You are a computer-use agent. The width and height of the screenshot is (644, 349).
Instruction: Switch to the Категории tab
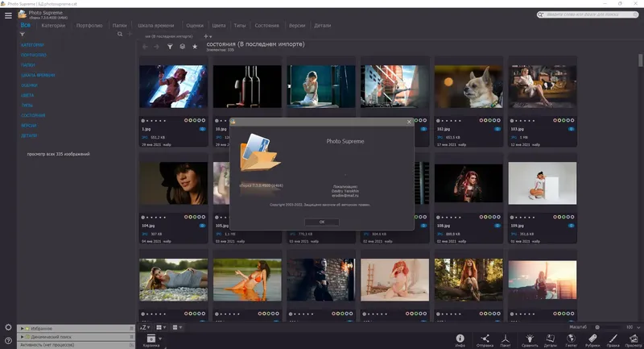click(x=53, y=26)
